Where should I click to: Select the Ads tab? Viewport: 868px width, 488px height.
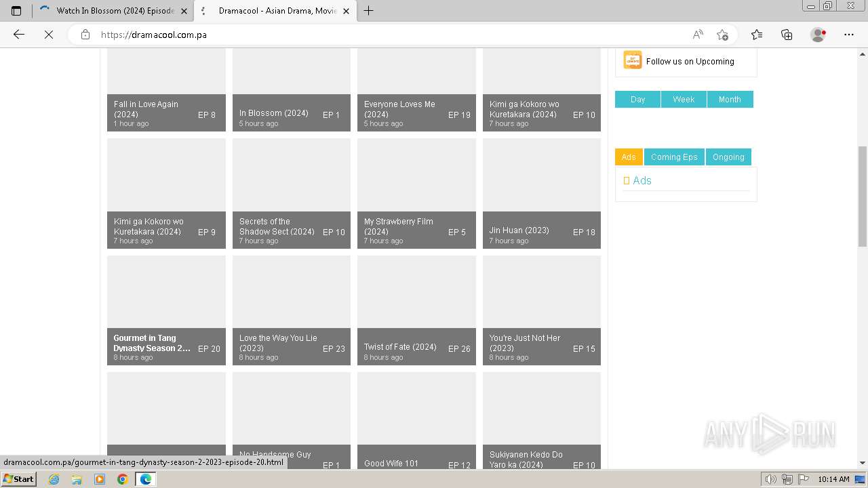point(629,157)
